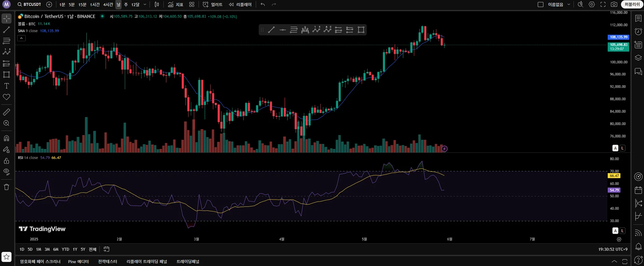Click the BTCUSDT symbol search field

tap(29, 4)
